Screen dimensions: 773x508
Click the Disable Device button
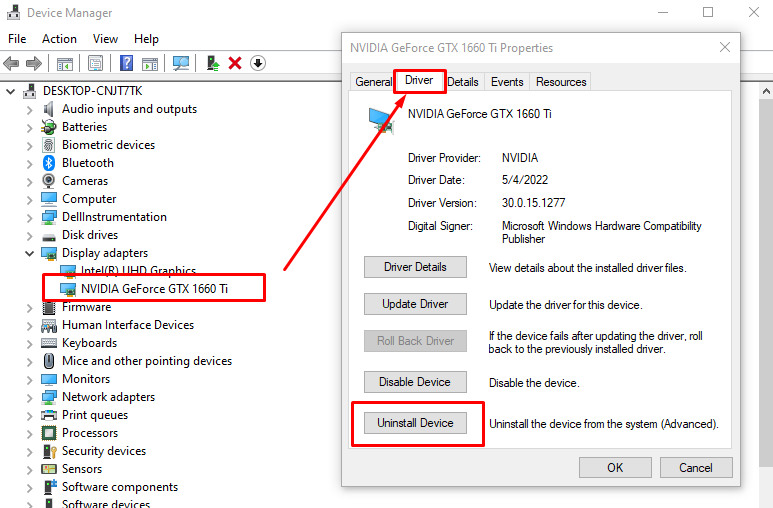pyautogui.click(x=415, y=382)
